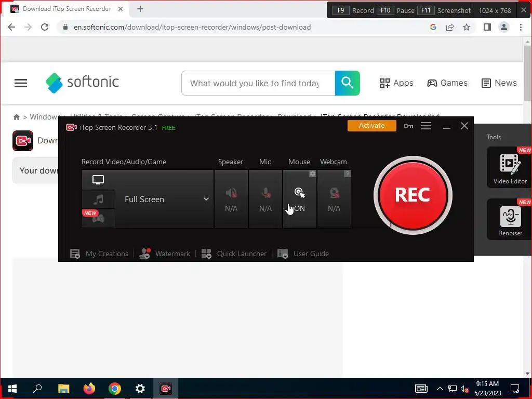Viewport: 532px width, 399px height.
Task: Open Windows Start menu
Action: click(x=12, y=389)
